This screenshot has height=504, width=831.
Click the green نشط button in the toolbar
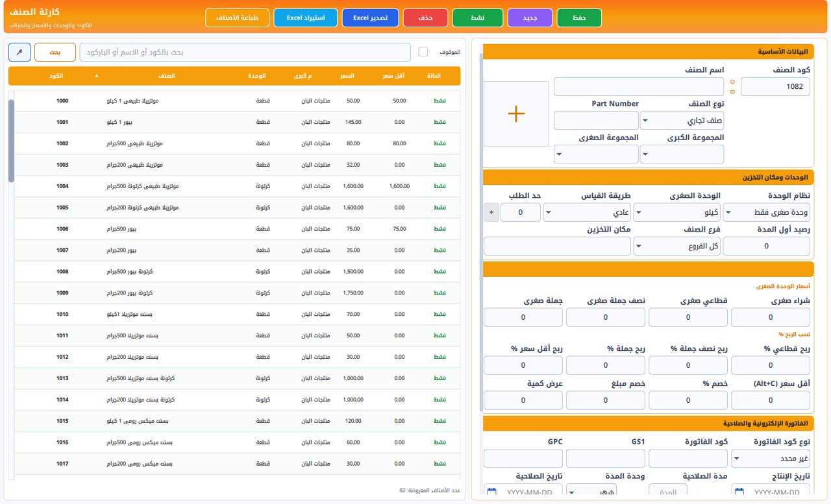click(x=477, y=18)
